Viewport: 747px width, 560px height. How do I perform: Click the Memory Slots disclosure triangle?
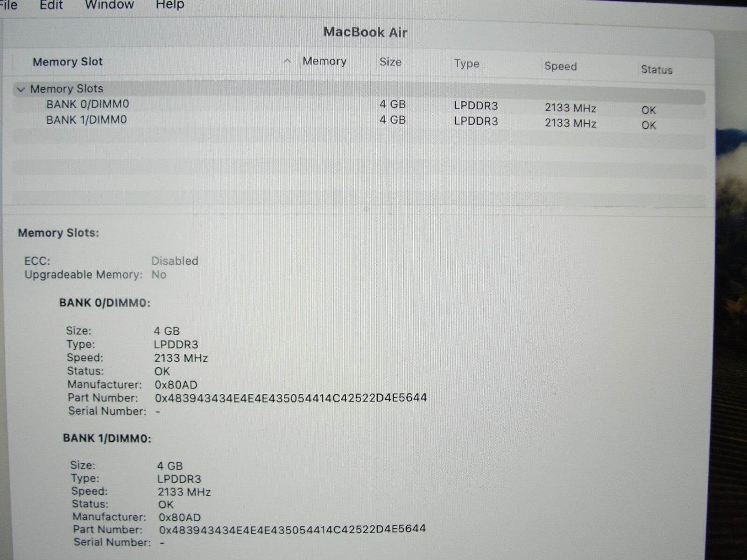tap(21, 89)
